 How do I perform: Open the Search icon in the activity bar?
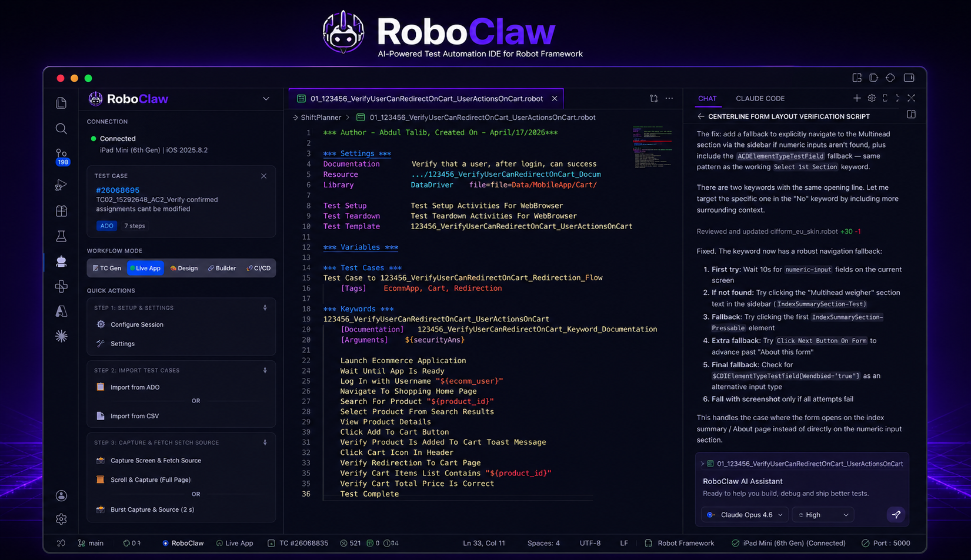point(61,129)
